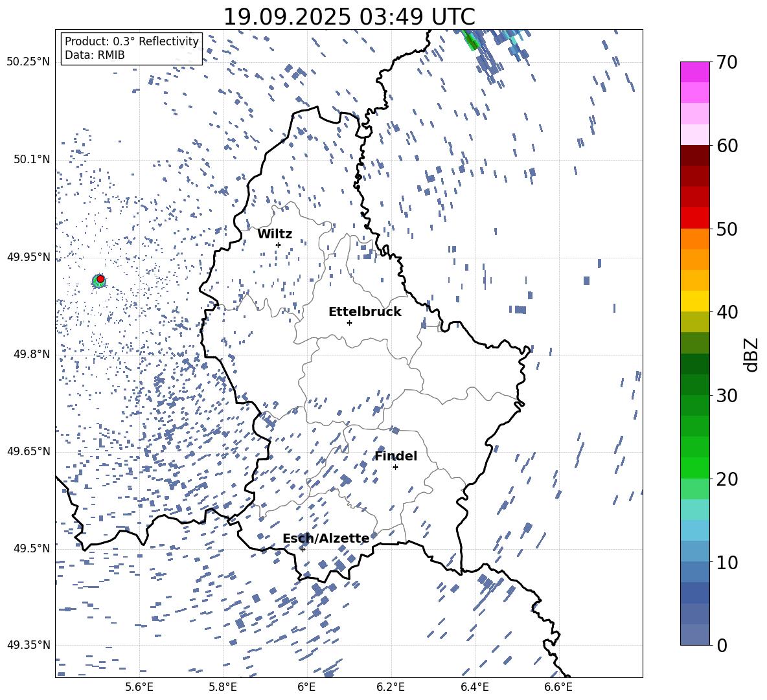This screenshot has height=700, width=767.
Task: Click the timestamp title 19.09.2025 03:49 UTC
Action: (349, 17)
